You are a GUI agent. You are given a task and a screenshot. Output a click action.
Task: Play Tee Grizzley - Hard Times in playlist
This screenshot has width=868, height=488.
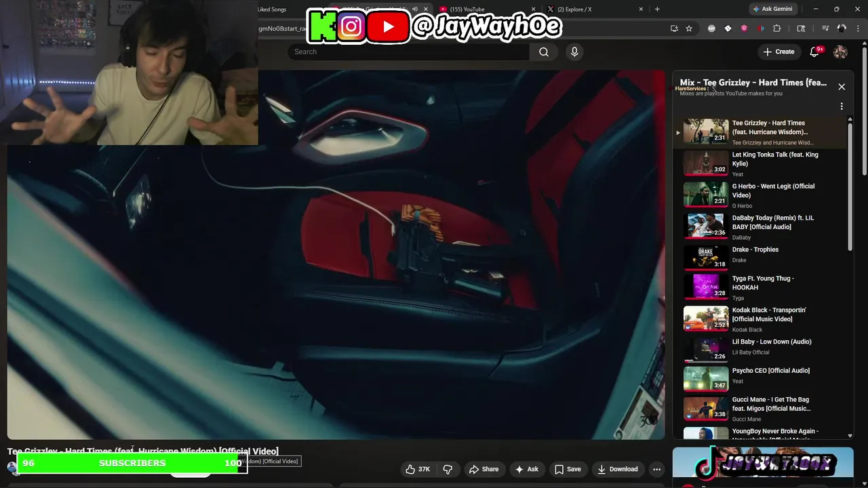[x=759, y=132]
